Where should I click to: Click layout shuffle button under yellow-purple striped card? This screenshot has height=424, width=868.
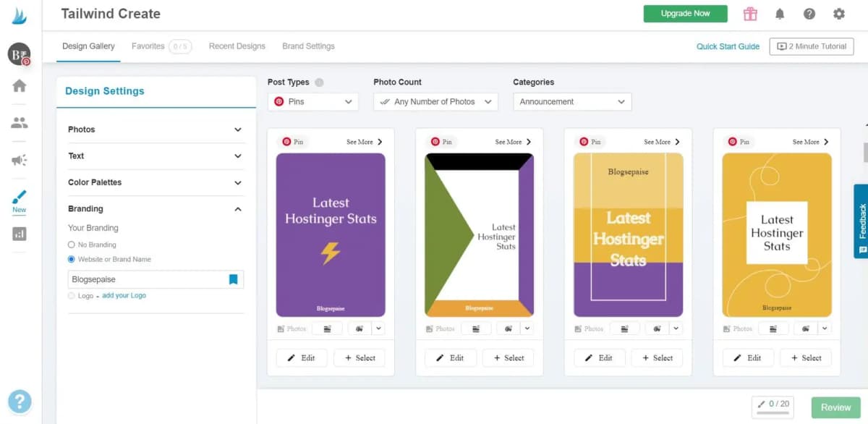(624, 328)
